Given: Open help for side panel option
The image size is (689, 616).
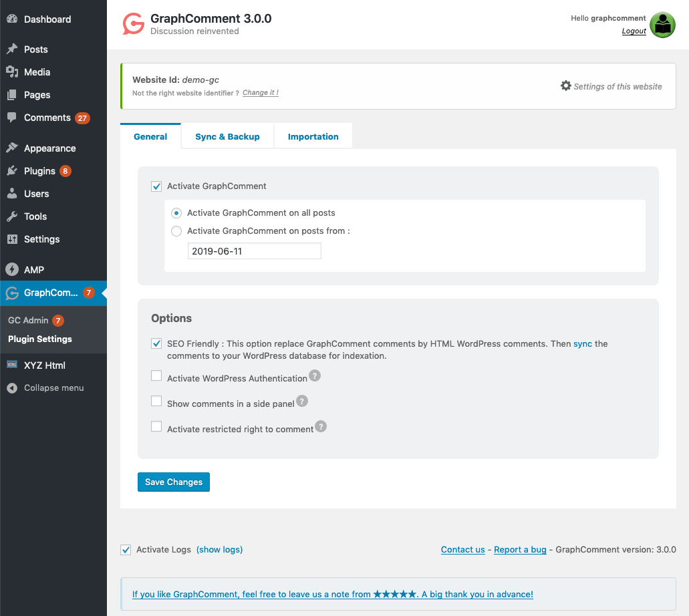Looking at the screenshot, I should [x=302, y=401].
